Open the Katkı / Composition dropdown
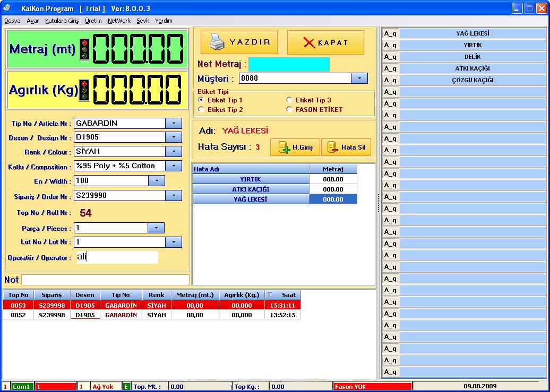 click(x=174, y=166)
